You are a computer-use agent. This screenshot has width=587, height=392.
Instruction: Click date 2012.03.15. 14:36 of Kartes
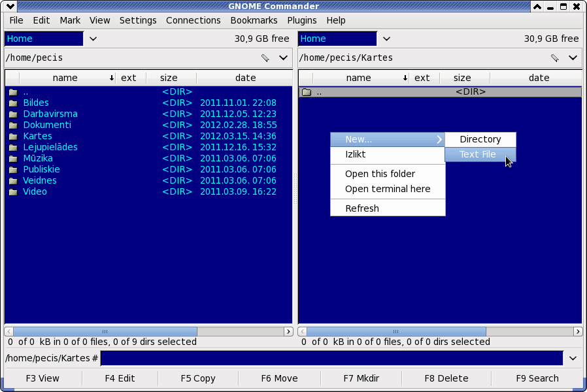[x=238, y=136]
